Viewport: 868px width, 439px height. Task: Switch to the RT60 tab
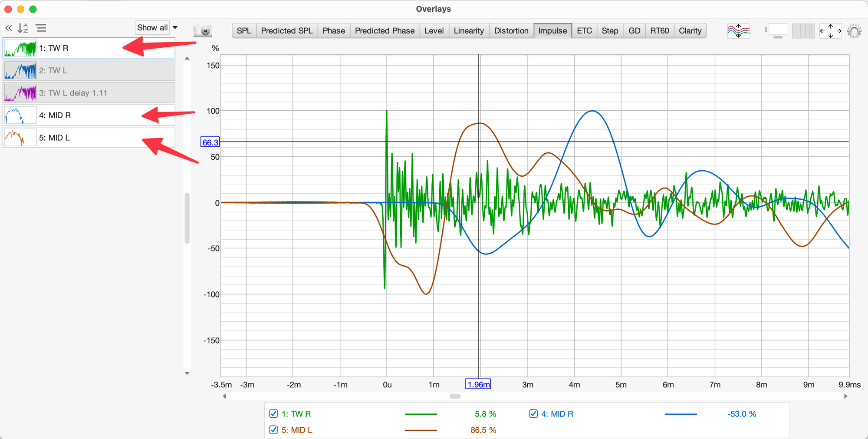pyautogui.click(x=659, y=31)
